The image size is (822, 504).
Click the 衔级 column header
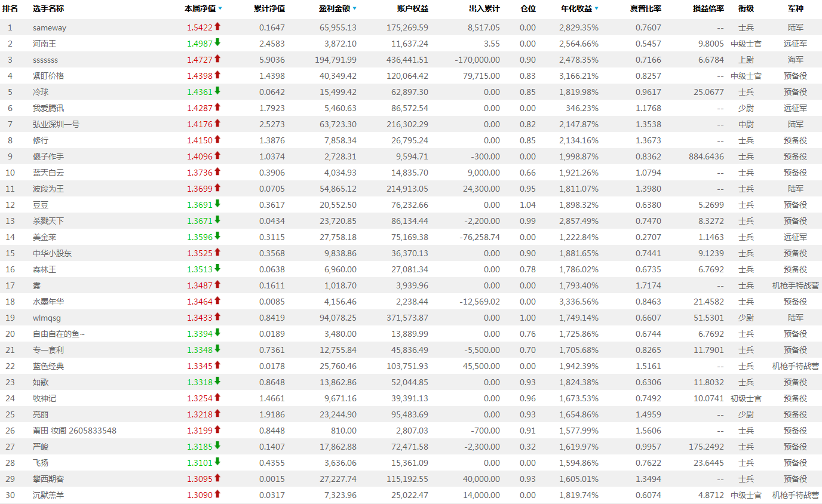click(746, 9)
